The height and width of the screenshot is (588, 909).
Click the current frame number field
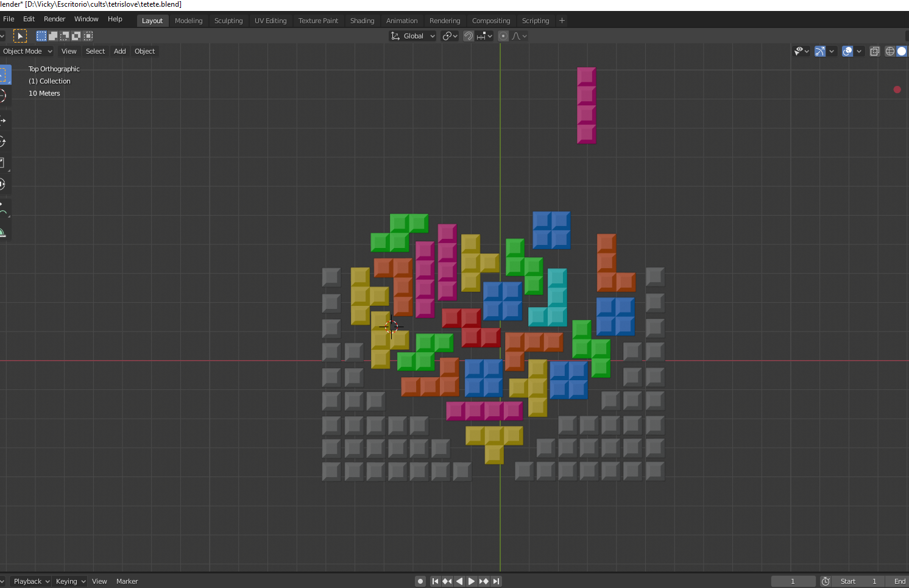coord(793,581)
